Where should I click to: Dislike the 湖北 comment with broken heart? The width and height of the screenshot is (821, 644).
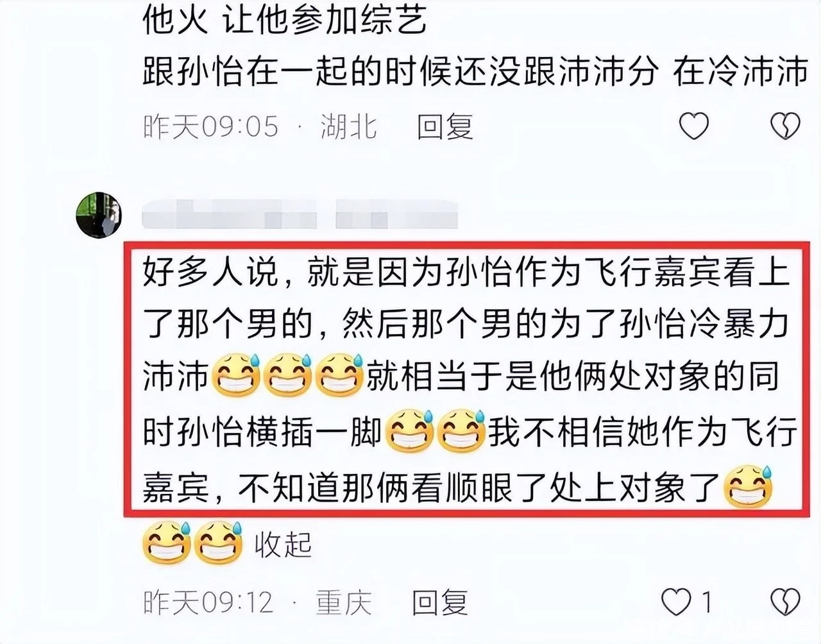tap(786, 126)
